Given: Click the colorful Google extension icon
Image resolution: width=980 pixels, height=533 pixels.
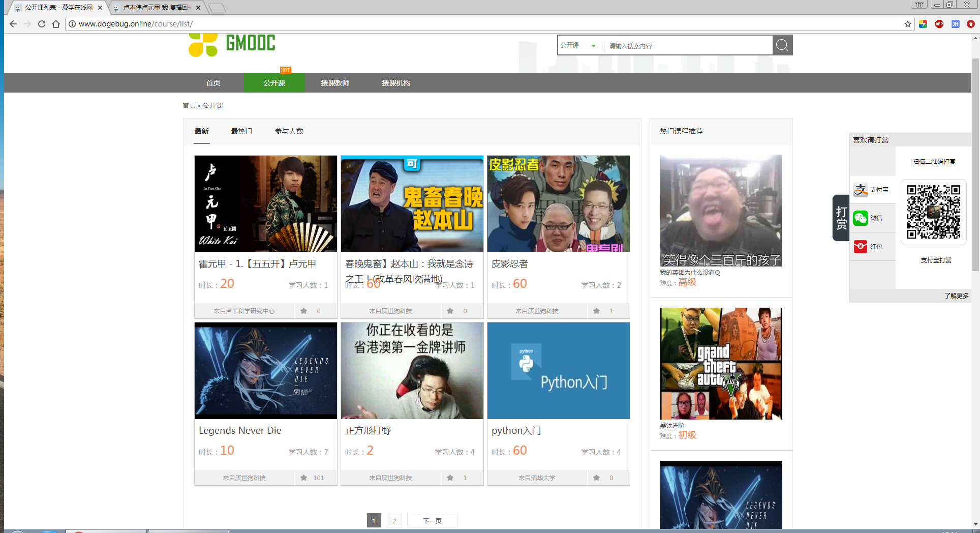Looking at the screenshot, I should [x=923, y=24].
